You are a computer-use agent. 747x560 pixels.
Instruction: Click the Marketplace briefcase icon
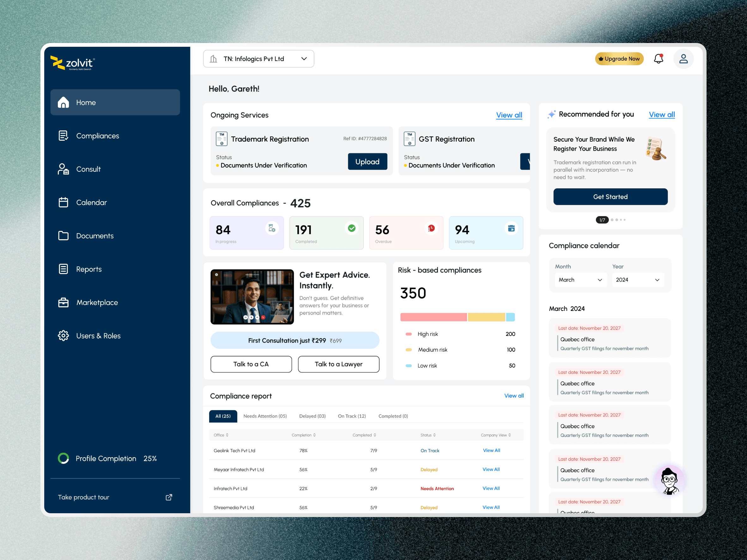click(63, 303)
